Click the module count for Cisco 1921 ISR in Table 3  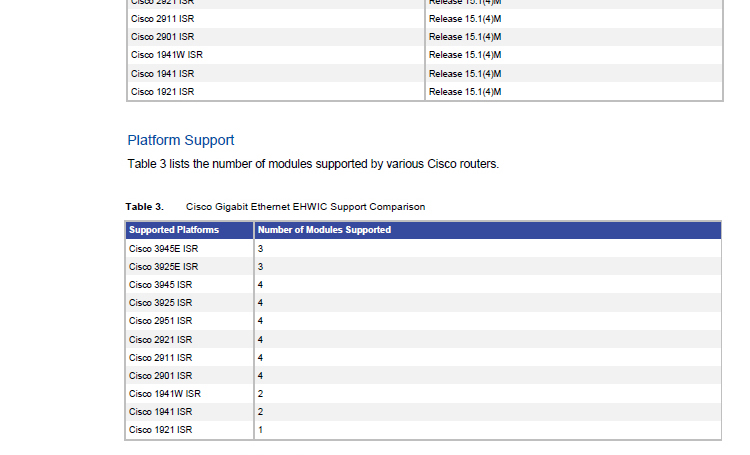pyautogui.click(x=261, y=430)
